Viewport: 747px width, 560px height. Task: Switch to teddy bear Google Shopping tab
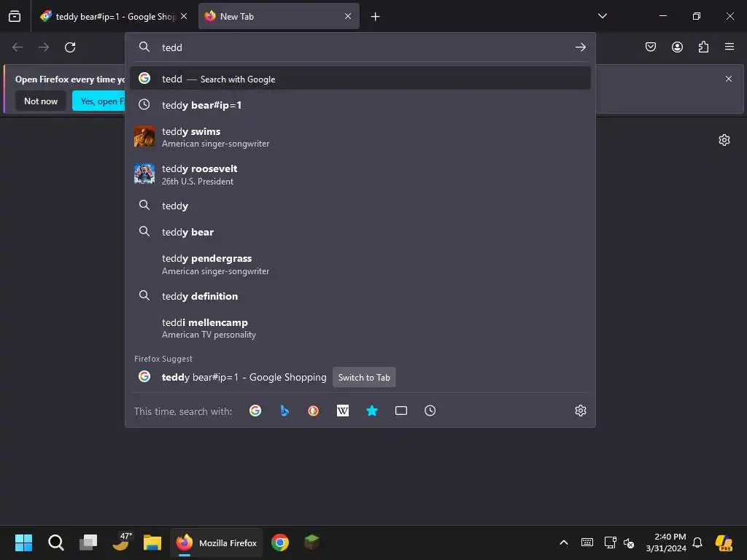(x=113, y=16)
